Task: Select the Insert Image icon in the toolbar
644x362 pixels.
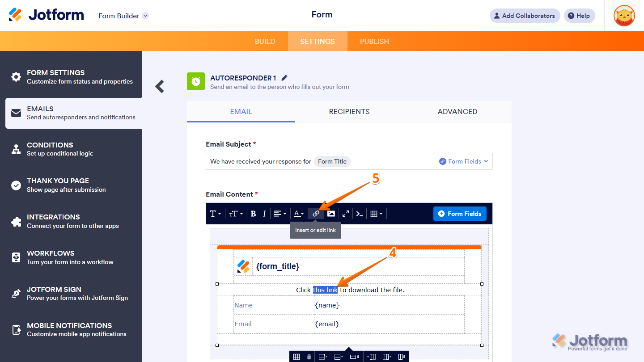Action: (331, 213)
